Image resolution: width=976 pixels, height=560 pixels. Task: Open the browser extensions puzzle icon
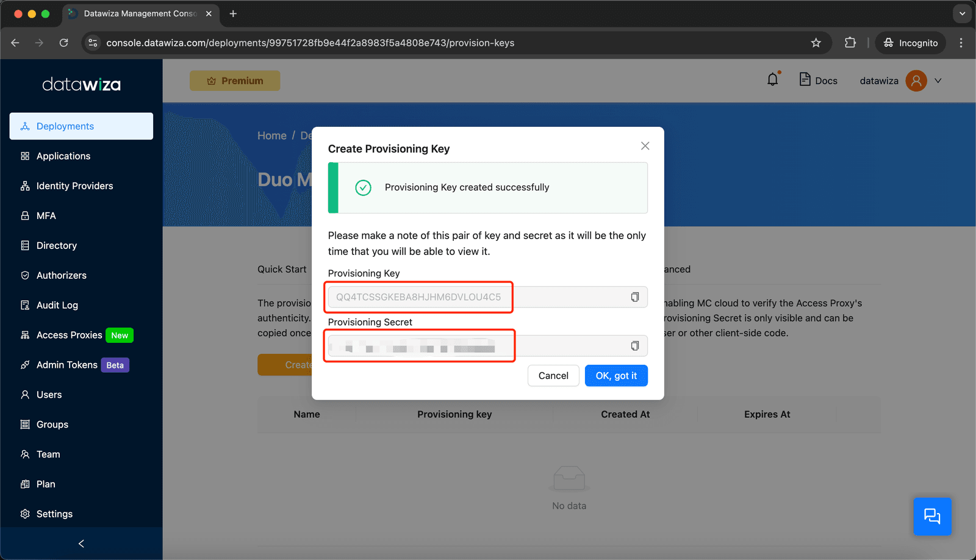[850, 43]
